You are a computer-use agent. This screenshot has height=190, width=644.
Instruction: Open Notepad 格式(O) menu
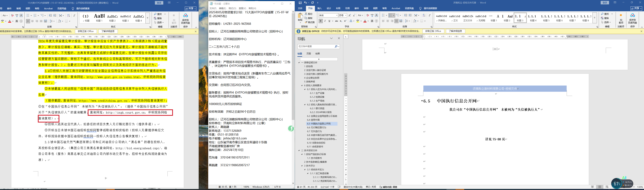pos(232,8)
